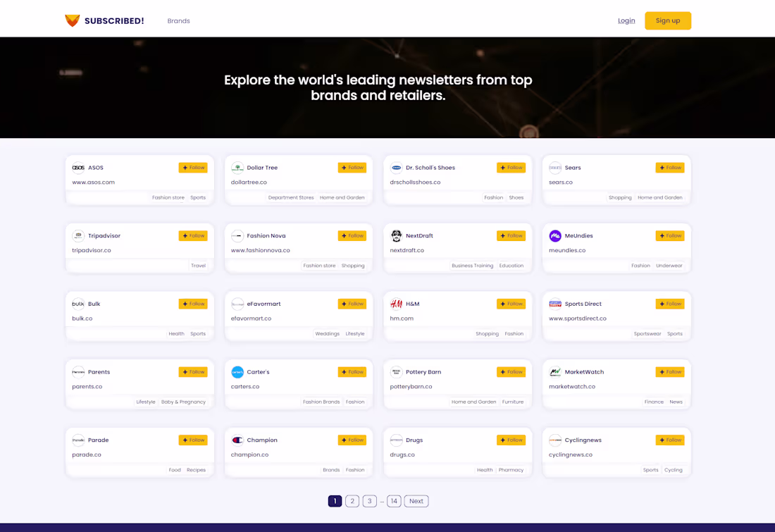Jump to page 14

click(394, 500)
